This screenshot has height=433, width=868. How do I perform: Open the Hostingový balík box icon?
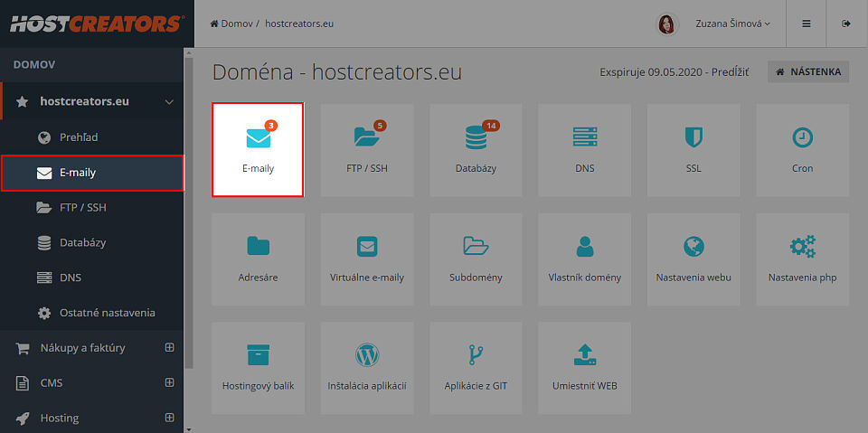258,355
